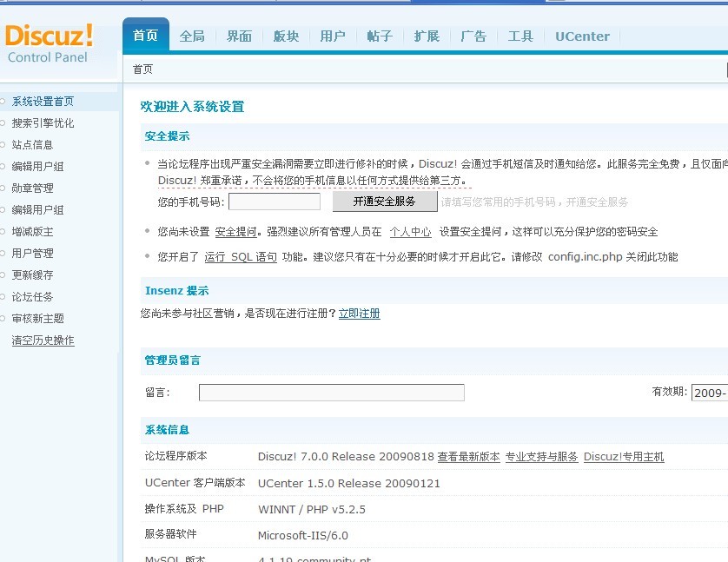The height and width of the screenshot is (562, 728).
Task: Open 论坛任务 from the sidebar
Action: pos(32,296)
